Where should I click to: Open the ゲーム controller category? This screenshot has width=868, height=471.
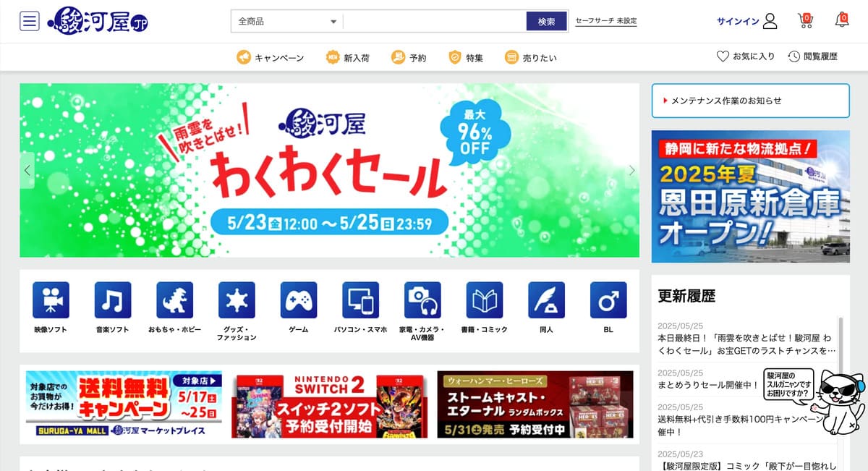pyautogui.click(x=299, y=300)
